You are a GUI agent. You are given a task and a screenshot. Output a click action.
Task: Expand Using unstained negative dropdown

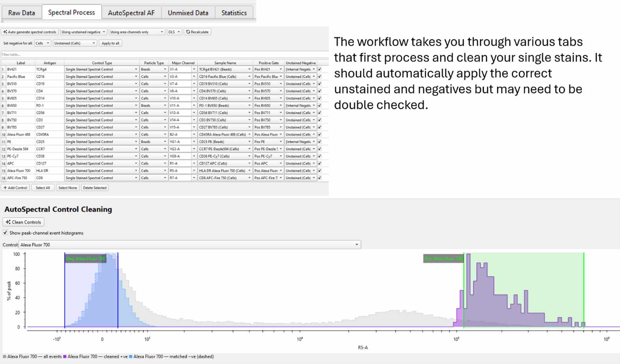pos(83,32)
